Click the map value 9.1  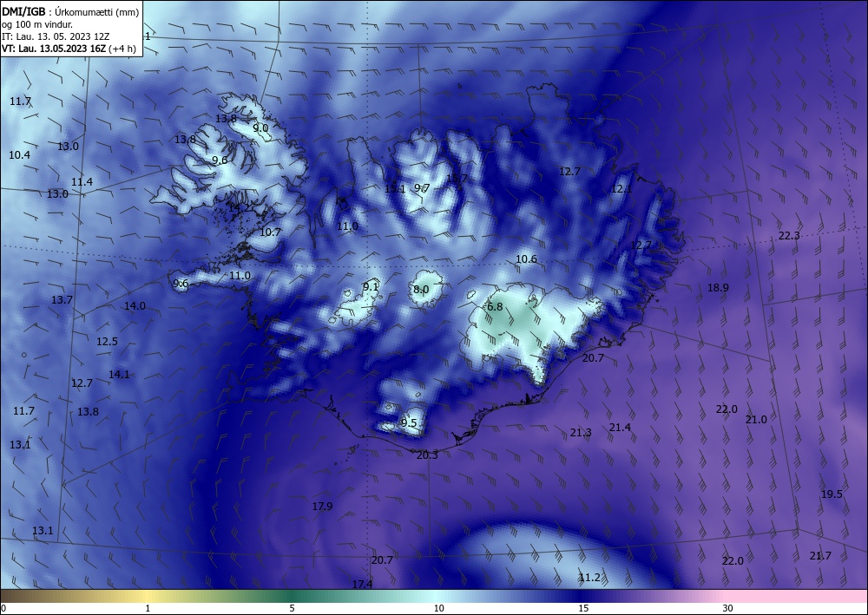[x=371, y=286]
